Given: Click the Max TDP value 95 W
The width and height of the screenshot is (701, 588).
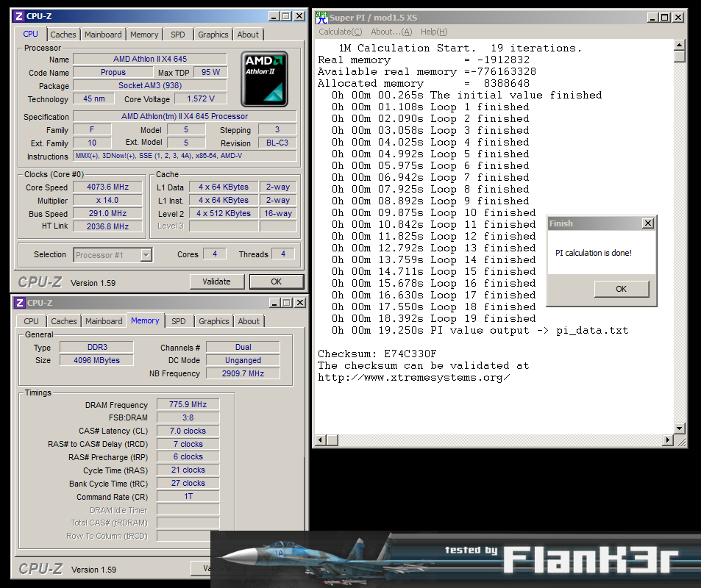Looking at the screenshot, I should tap(210, 72).
